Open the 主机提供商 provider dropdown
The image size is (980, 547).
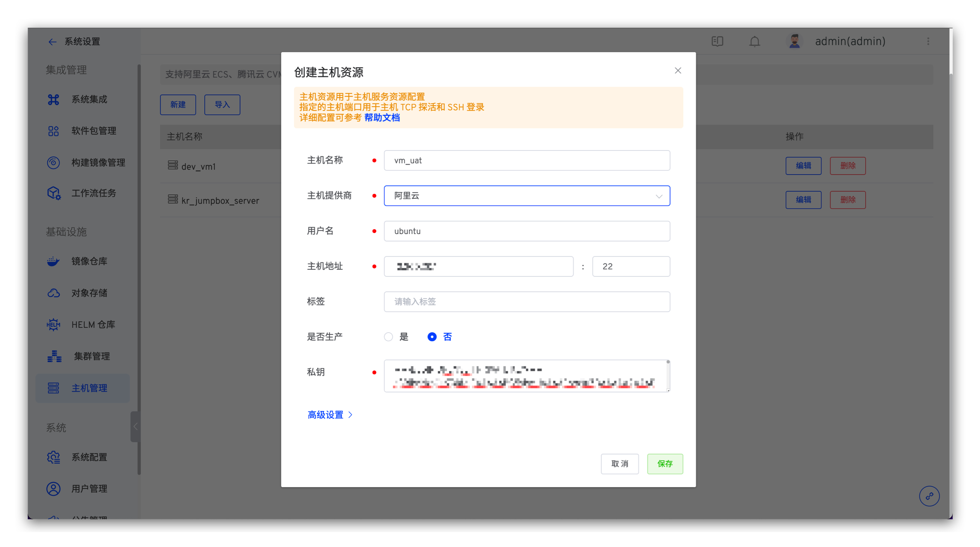point(526,196)
